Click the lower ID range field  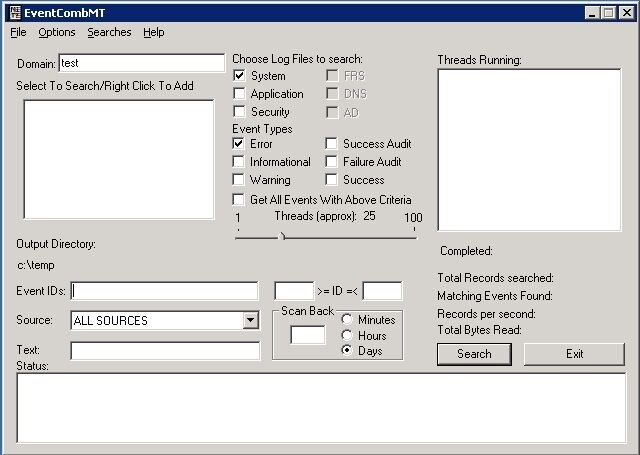294,291
